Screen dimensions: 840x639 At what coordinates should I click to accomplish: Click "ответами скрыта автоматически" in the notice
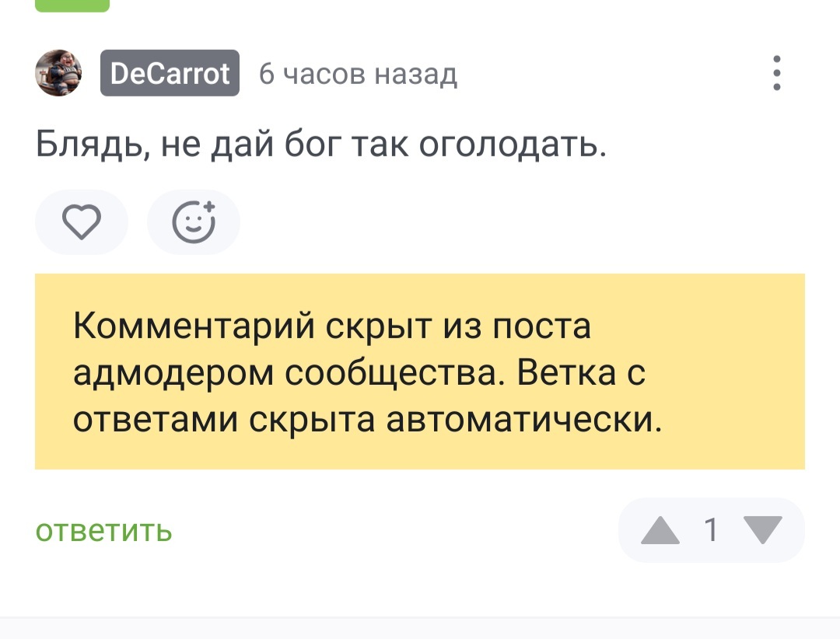click(x=455, y=421)
